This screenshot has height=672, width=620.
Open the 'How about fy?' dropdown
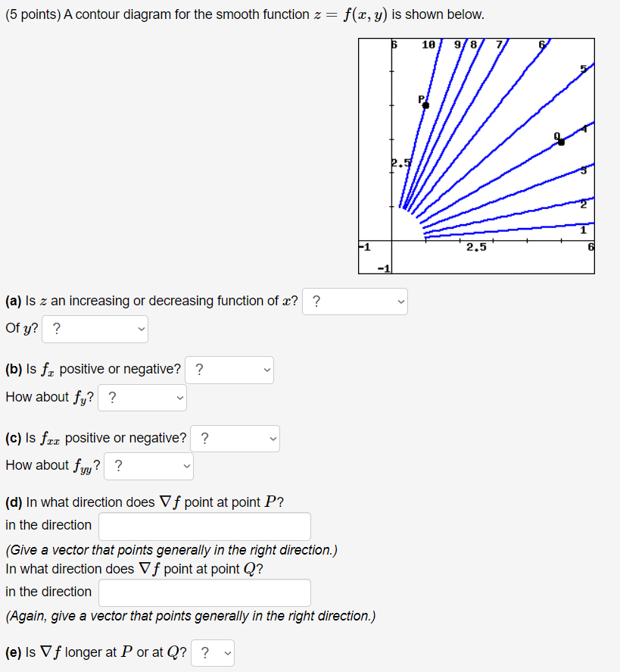[142, 398]
